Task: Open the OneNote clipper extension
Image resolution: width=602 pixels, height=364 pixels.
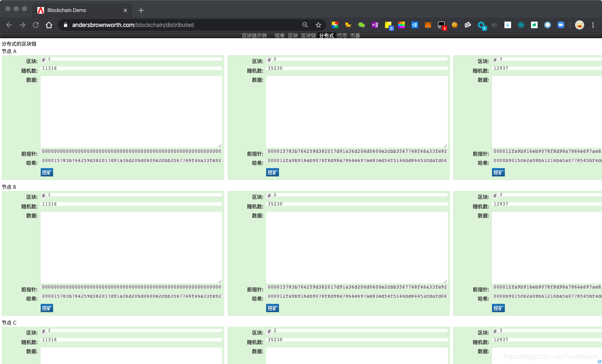Action: pos(375,25)
